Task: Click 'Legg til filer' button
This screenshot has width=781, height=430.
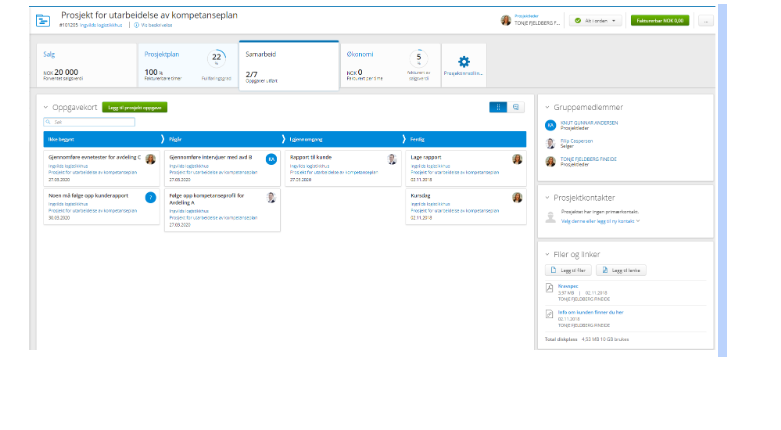Action: [568, 271]
